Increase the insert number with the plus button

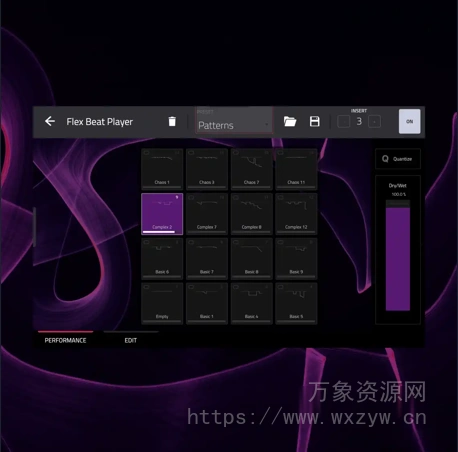pos(374,122)
